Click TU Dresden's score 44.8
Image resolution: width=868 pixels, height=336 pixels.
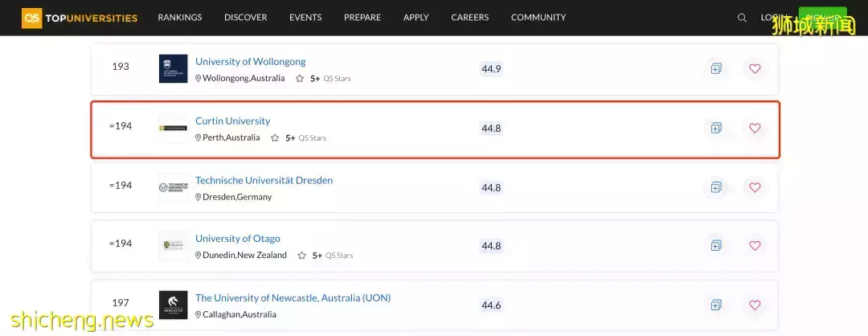(491, 187)
